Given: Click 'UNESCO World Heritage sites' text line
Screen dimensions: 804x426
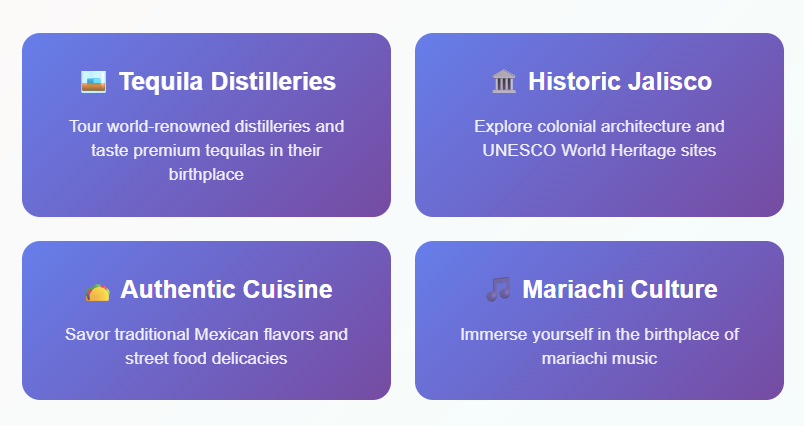Looking at the screenshot, I should click(x=599, y=150).
